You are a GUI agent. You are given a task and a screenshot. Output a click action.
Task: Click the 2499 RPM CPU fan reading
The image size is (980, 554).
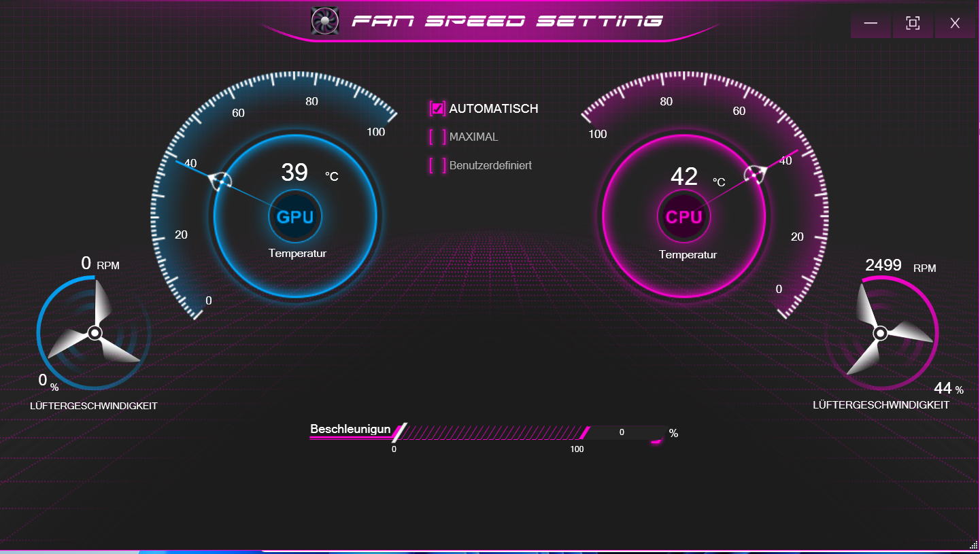(883, 266)
